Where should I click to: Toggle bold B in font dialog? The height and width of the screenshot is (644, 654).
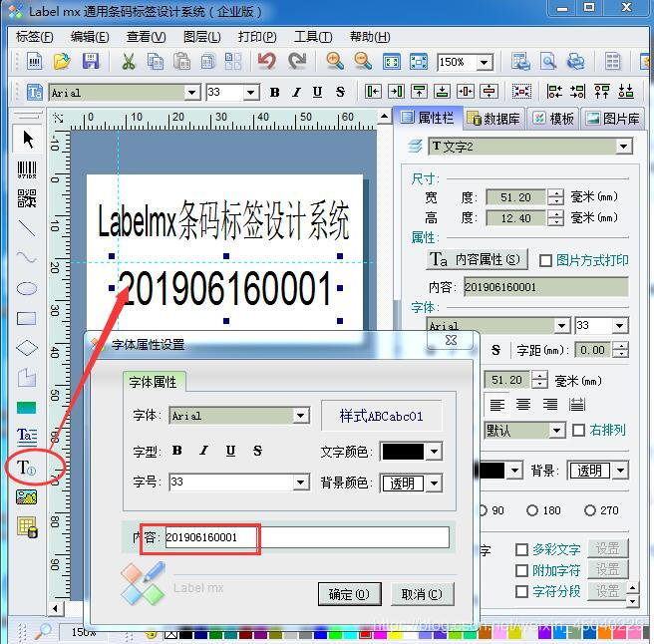tap(176, 451)
